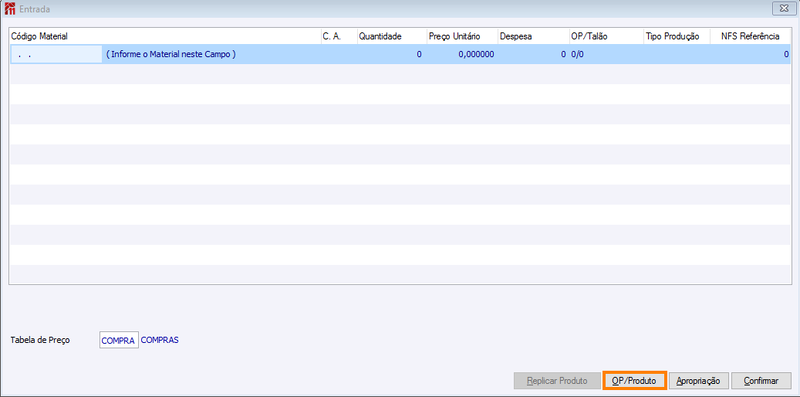Screen dimensions: 800x397
Task: Click the Tabela de Preço label
Action: coord(40,340)
